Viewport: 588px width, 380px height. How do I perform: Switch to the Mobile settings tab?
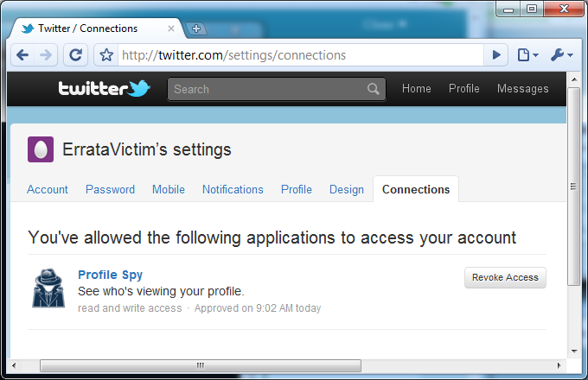tap(169, 189)
